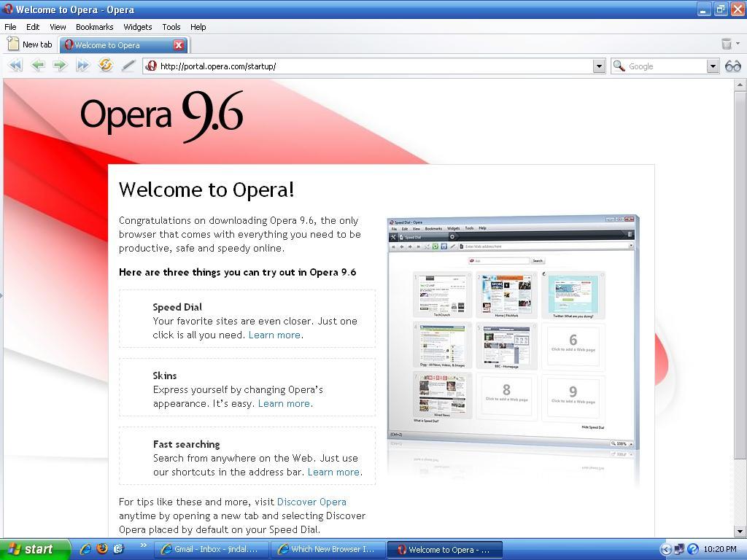747x560 pixels.
Task: Click Learn more under Skins
Action: (x=284, y=403)
